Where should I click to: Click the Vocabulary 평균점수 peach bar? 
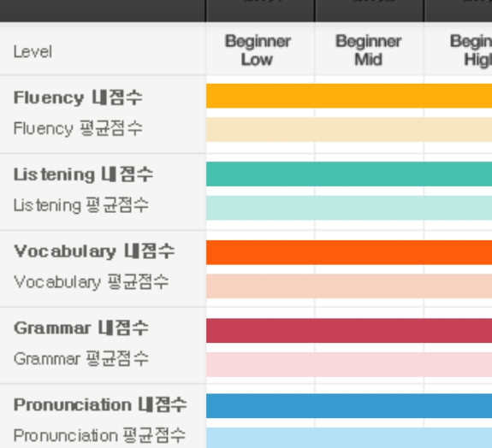[349, 286]
